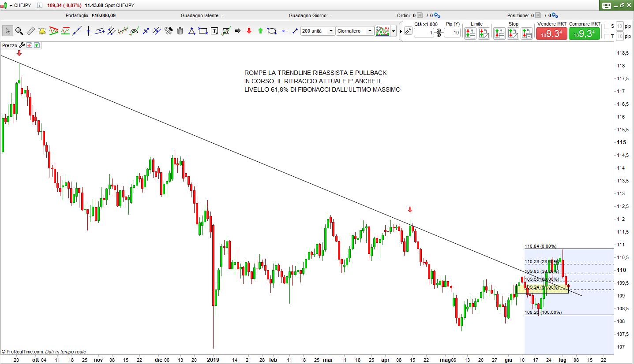Image resolution: width=634 pixels, height=364 pixels.
Task: Click the Comprare MKT buy button
Action: 584,33
